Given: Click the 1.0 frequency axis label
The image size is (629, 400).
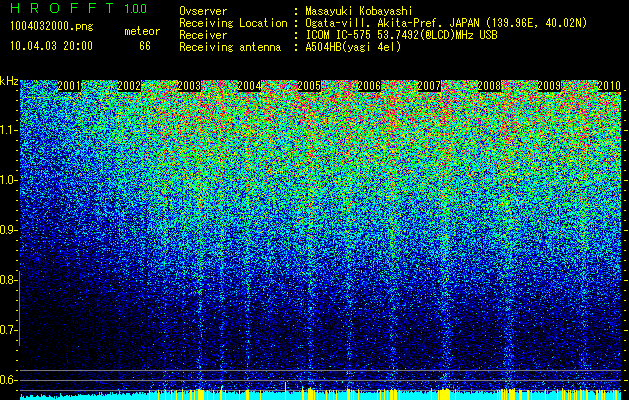Looking at the screenshot, I should (x=7, y=180).
